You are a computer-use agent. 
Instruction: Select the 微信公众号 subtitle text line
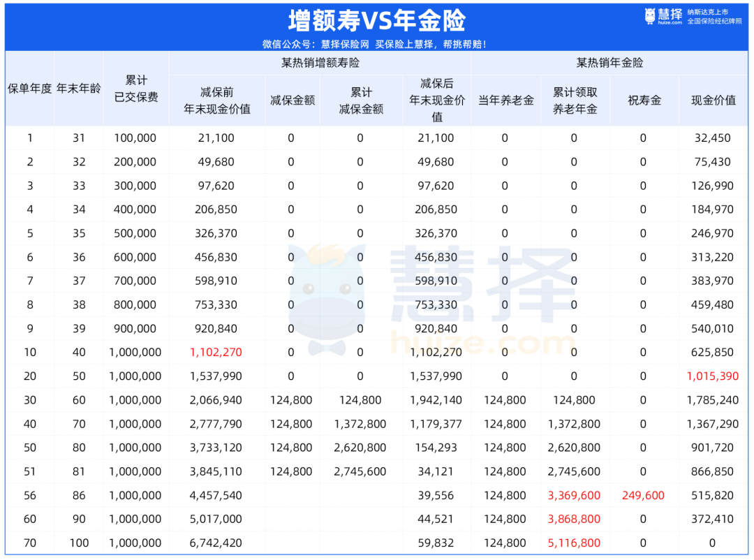click(x=374, y=44)
